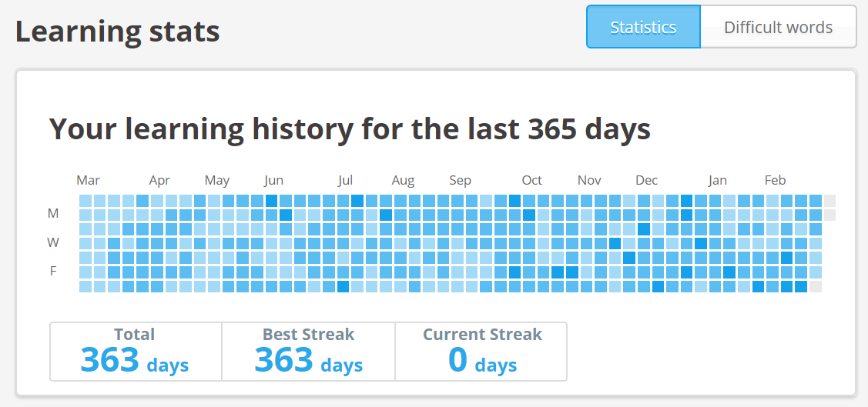Click the Jun month label
The width and height of the screenshot is (868, 407).
pyautogui.click(x=273, y=180)
